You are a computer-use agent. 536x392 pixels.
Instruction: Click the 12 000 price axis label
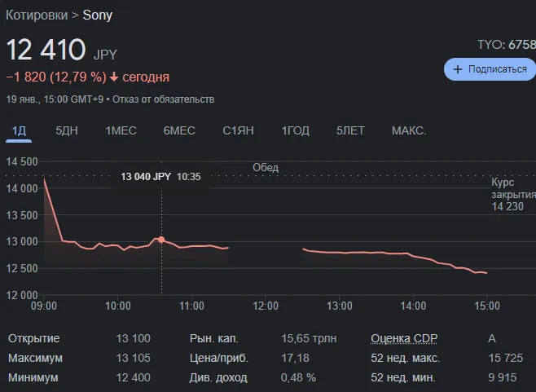(22, 295)
